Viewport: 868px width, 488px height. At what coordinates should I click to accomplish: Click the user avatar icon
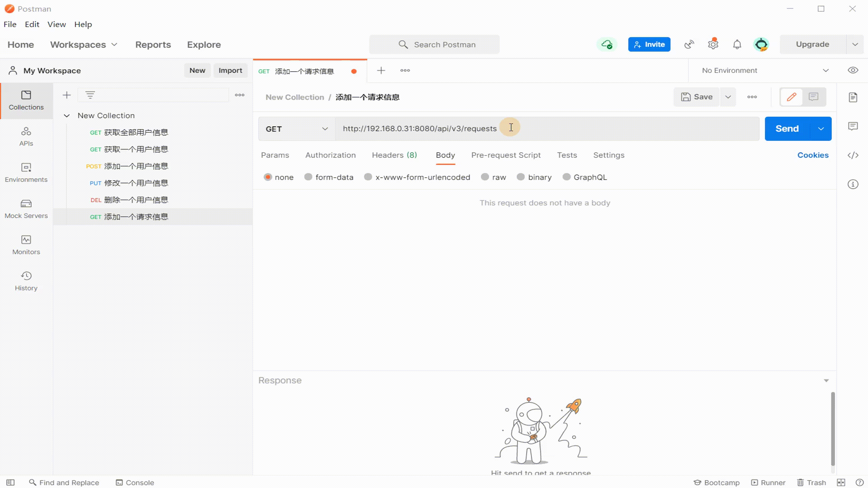coord(761,45)
